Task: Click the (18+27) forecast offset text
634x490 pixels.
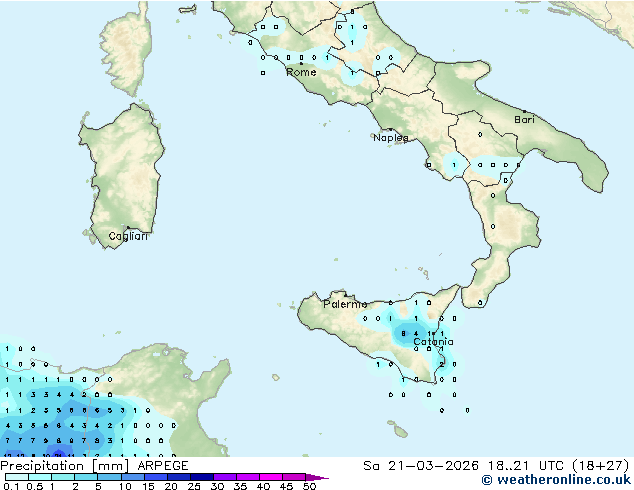Action: 600,466
